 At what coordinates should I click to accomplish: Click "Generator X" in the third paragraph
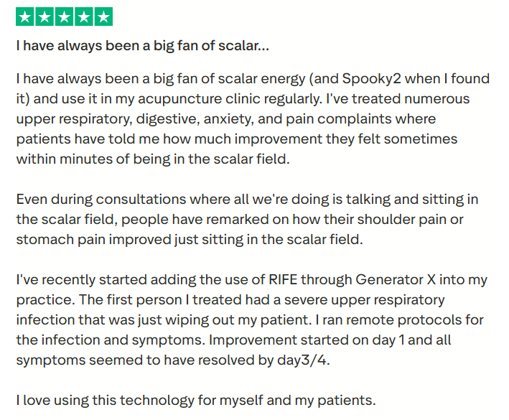[x=398, y=279]
